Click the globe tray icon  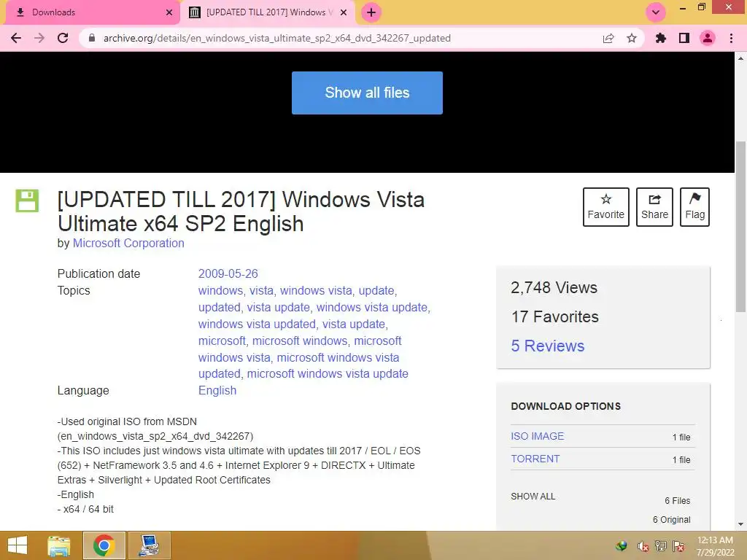pos(622,546)
